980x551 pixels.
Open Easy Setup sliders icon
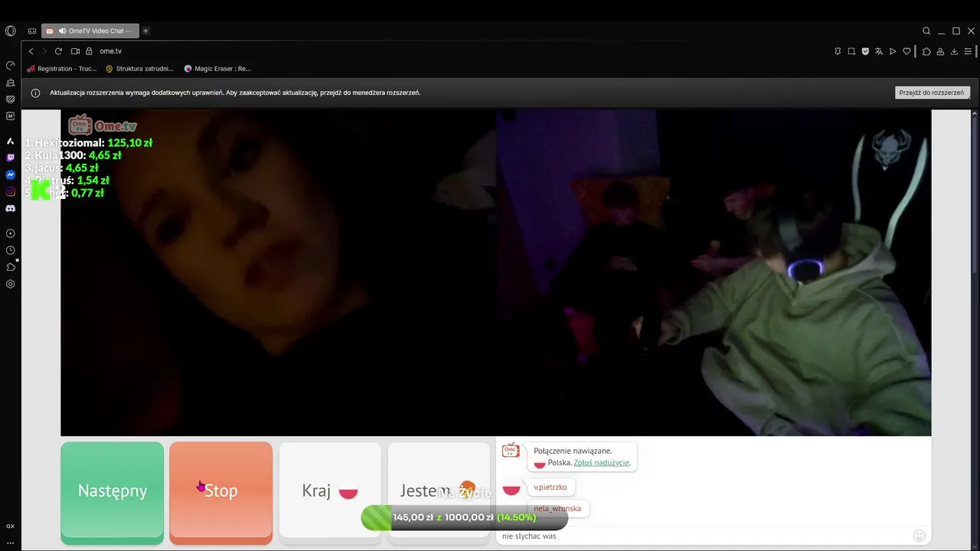click(x=969, y=51)
